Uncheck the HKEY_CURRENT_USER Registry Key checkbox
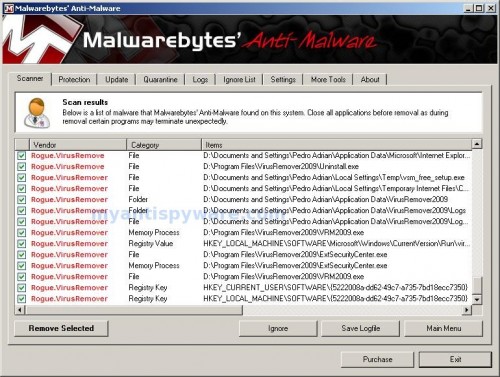Screen dimensions: 500x377 [22, 288]
